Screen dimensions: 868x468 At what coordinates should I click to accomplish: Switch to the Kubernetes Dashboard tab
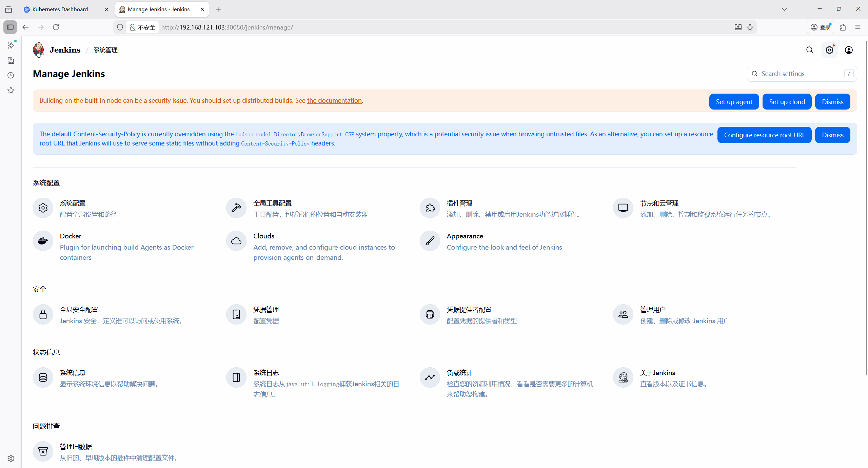pos(60,9)
